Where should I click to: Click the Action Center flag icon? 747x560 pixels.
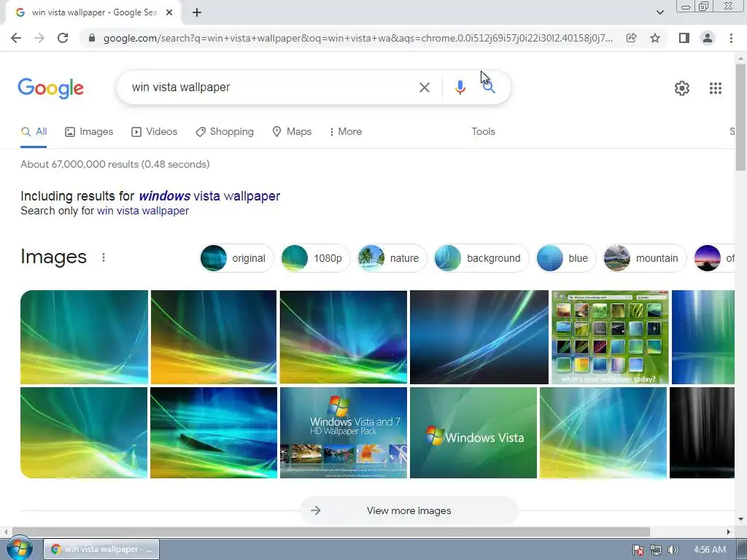638,550
